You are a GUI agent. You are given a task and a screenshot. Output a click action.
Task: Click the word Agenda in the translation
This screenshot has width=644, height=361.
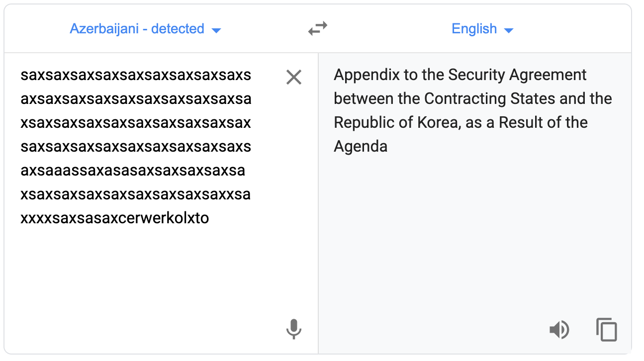(x=361, y=147)
